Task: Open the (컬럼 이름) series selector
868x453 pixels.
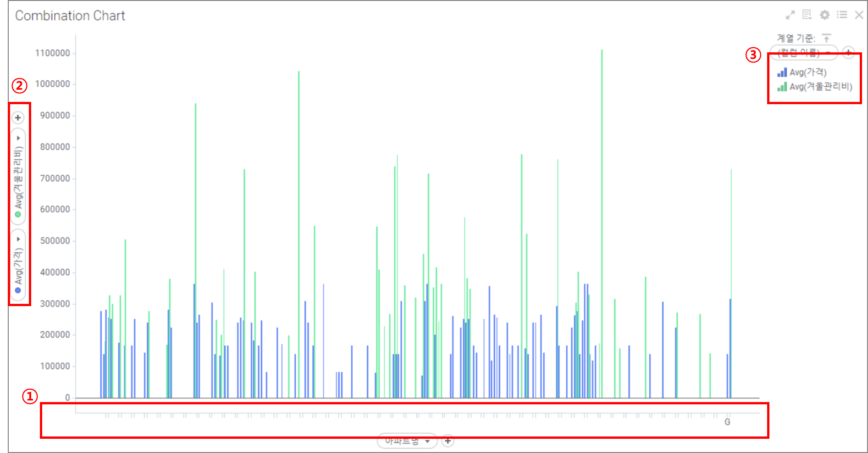Action: (804, 52)
